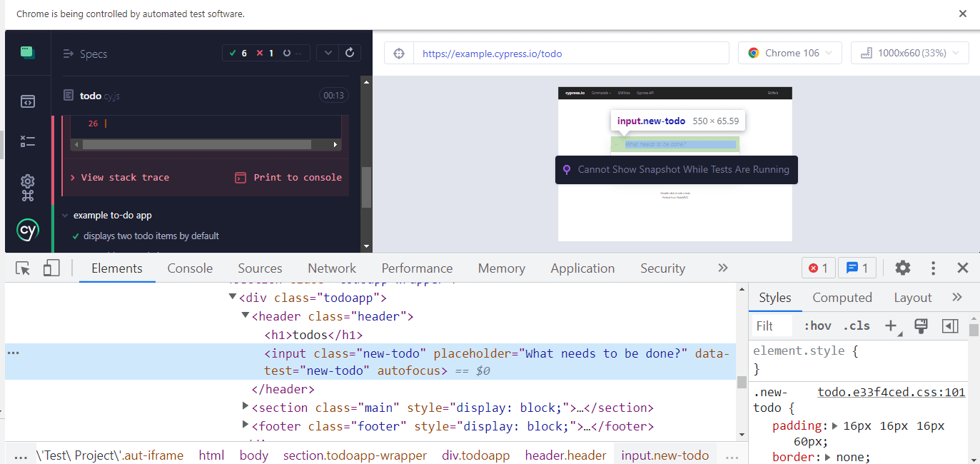Open the todo.e33f4ced.css:101 stylesheet link
Viewport: 980px width, 464px height.
tap(891, 392)
